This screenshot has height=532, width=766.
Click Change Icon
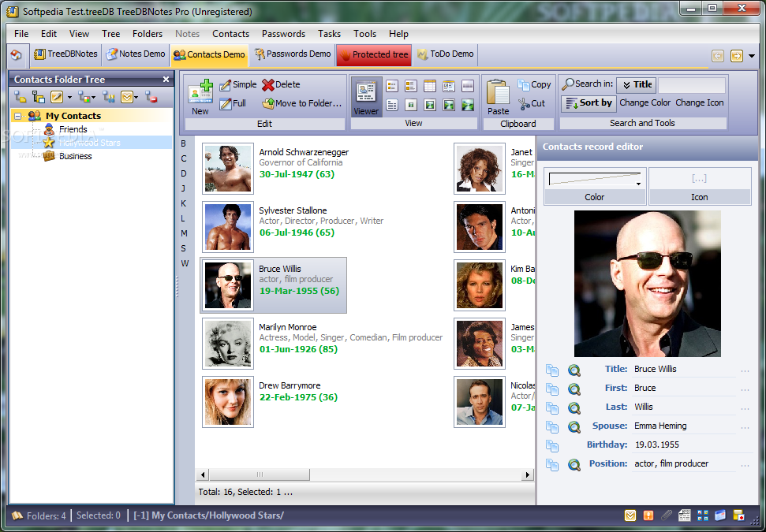tap(700, 103)
